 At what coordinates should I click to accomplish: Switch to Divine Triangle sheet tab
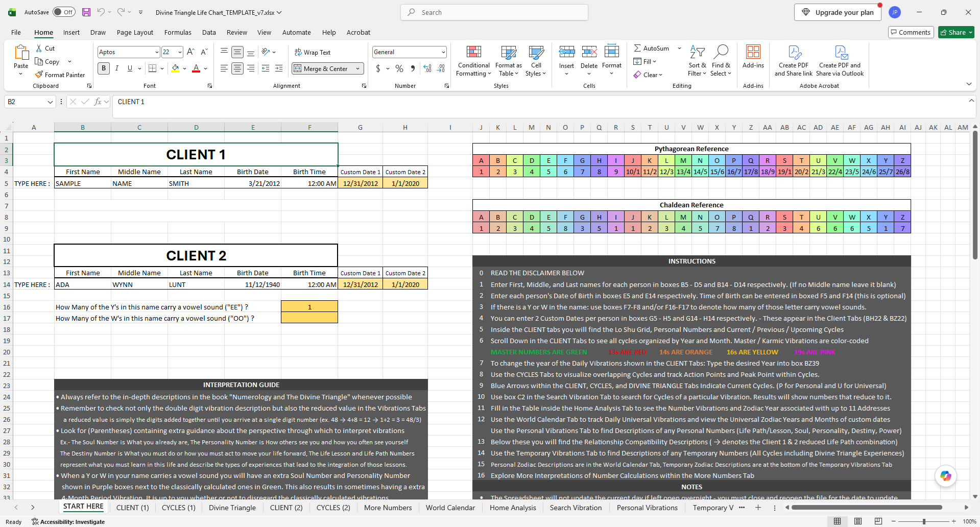(232, 508)
